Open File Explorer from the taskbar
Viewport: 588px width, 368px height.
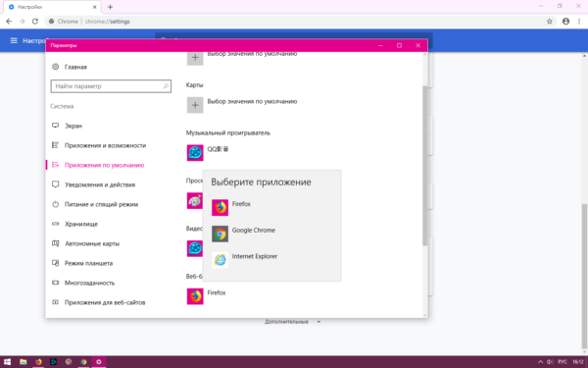23,361
